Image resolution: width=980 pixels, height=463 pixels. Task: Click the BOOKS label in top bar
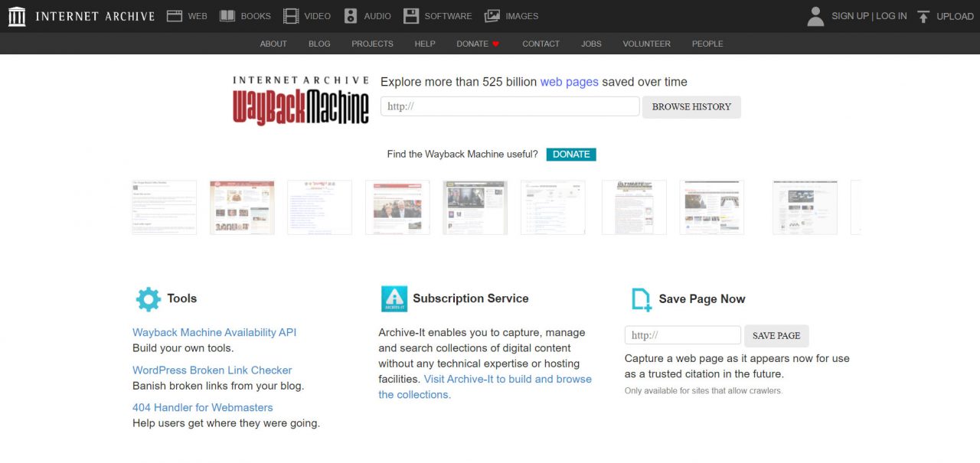(256, 16)
